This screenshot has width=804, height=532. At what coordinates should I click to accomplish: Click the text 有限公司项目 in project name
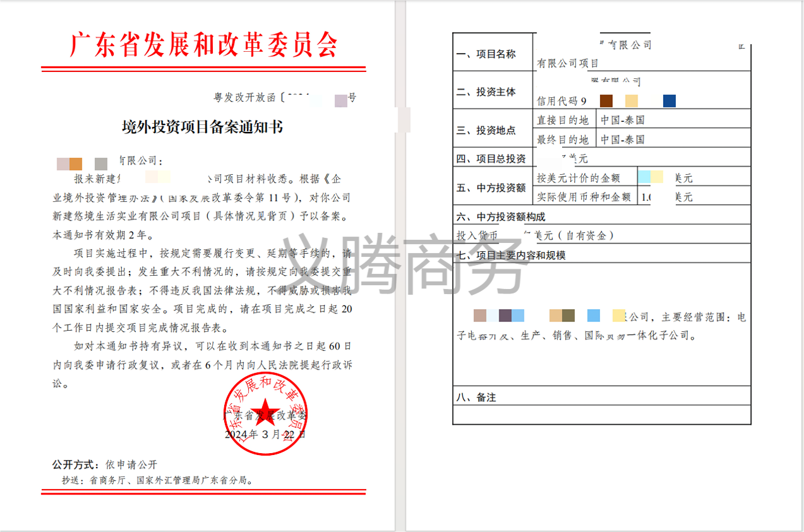[567, 64]
